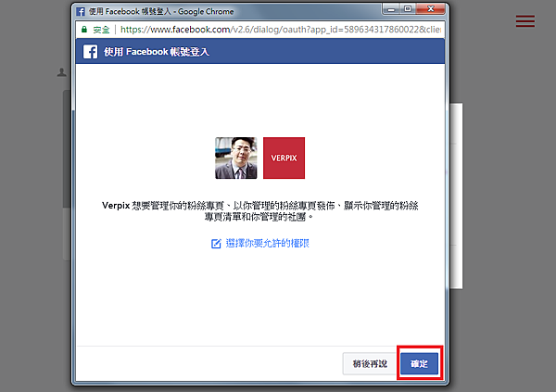The image size is (556, 392).
Task: Maximize the Facebook login Chrome window
Action: [x=408, y=9]
